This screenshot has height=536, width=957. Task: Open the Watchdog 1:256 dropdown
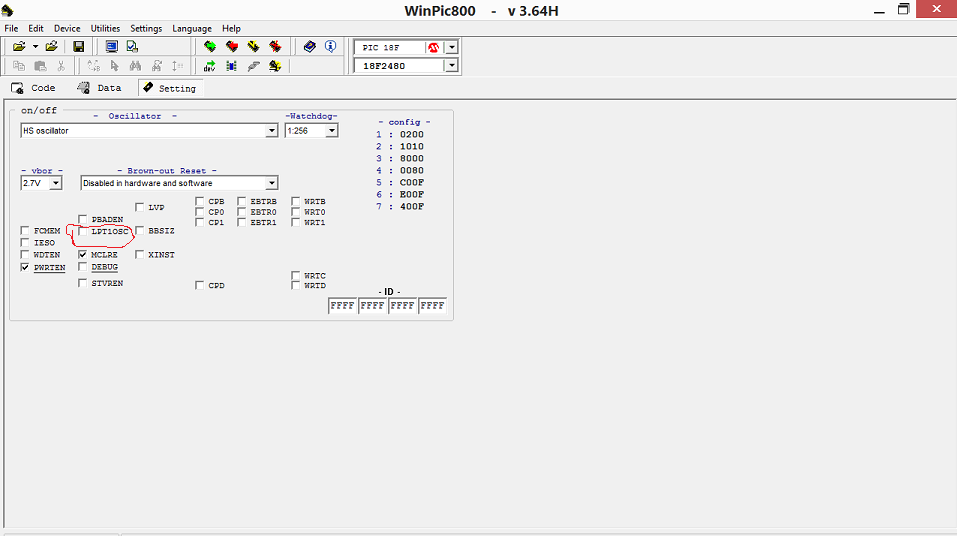click(332, 131)
